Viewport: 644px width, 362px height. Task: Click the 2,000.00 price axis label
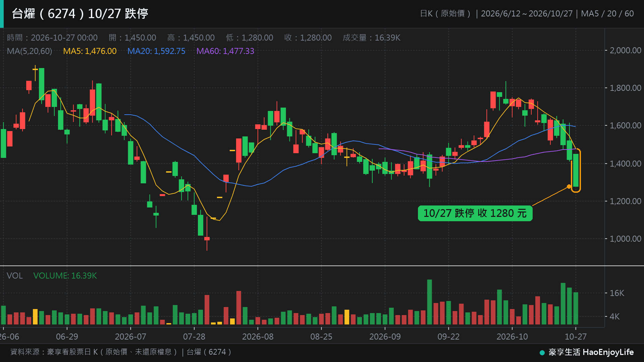click(x=625, y=50)
